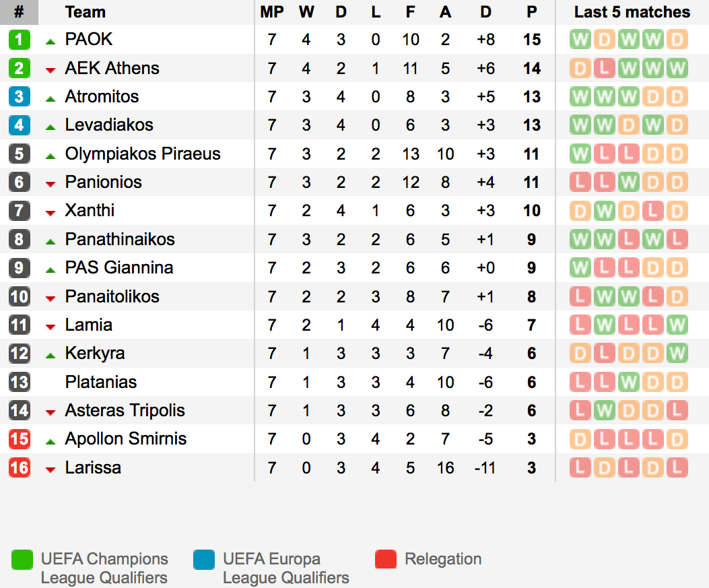Click the red down arrow beside AEK Athens
The image size is (709, 588).
pyautogui.click(x=50, y=70)
